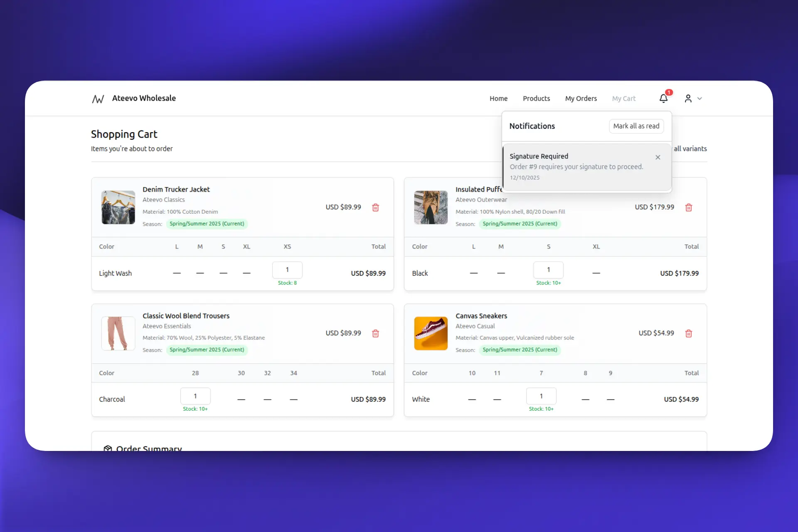Click Black row total USD $179.99
This screenshot has width=798, height=532.
(679, 273)
